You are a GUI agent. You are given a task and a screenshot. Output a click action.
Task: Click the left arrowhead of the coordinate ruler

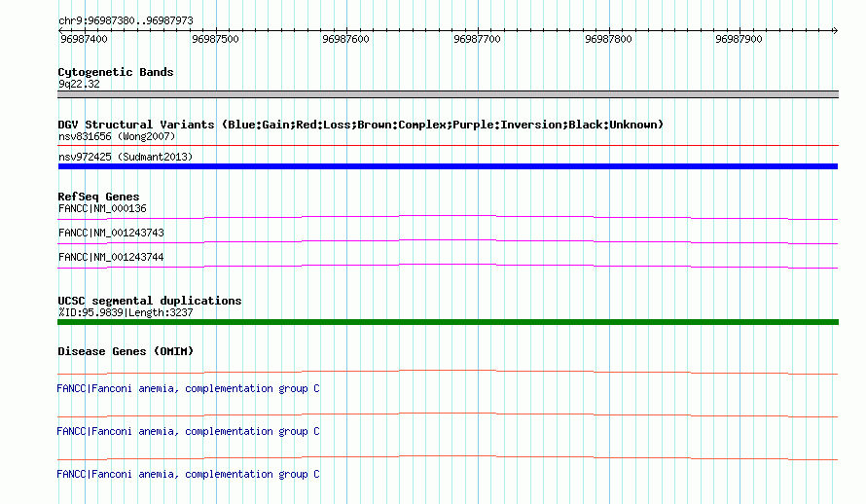(x=61, y=31)
